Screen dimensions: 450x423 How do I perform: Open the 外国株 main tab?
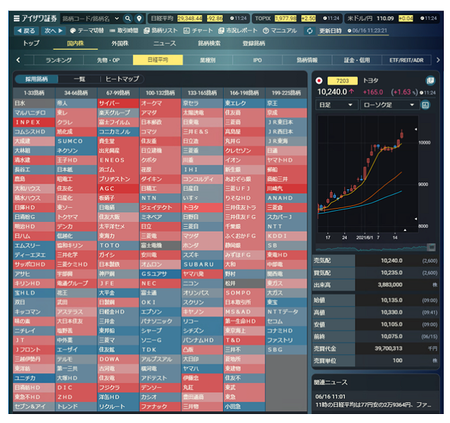pyautogui.click(x=120, y=43)
